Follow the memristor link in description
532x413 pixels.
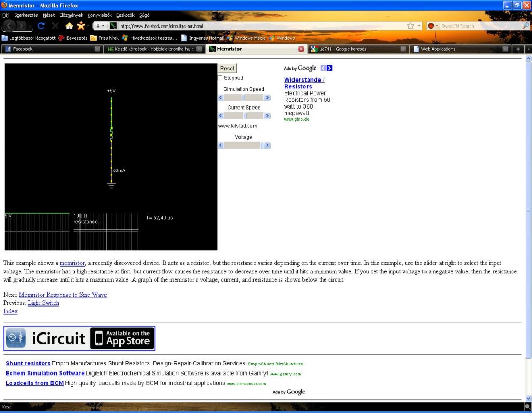point(72,263)
